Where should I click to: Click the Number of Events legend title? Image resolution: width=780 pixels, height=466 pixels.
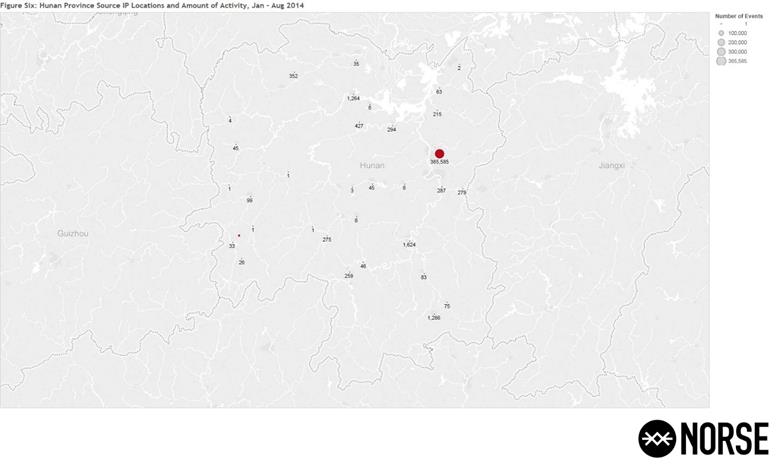click(739, 16)
